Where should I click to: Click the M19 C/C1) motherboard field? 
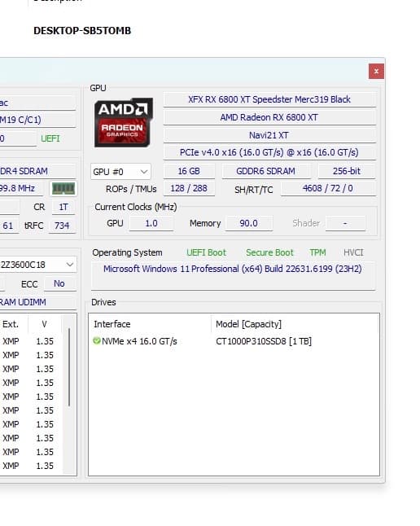38,120
